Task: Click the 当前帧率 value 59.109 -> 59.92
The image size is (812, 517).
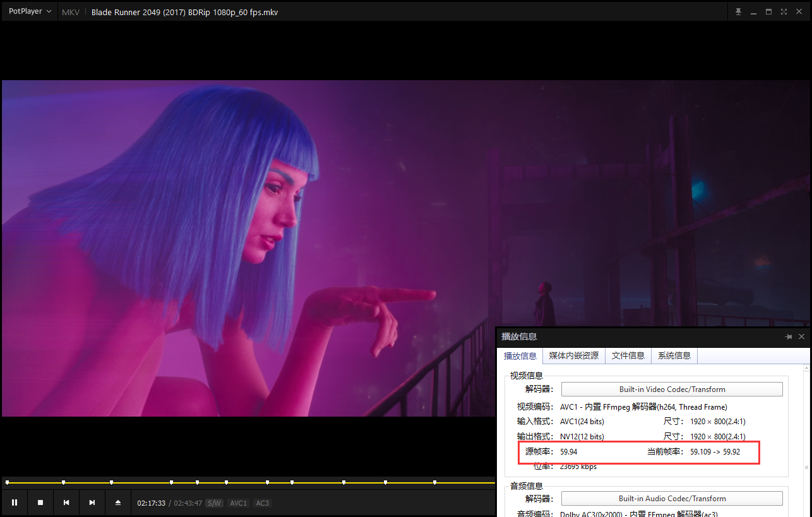Action: tap(715, 452)
